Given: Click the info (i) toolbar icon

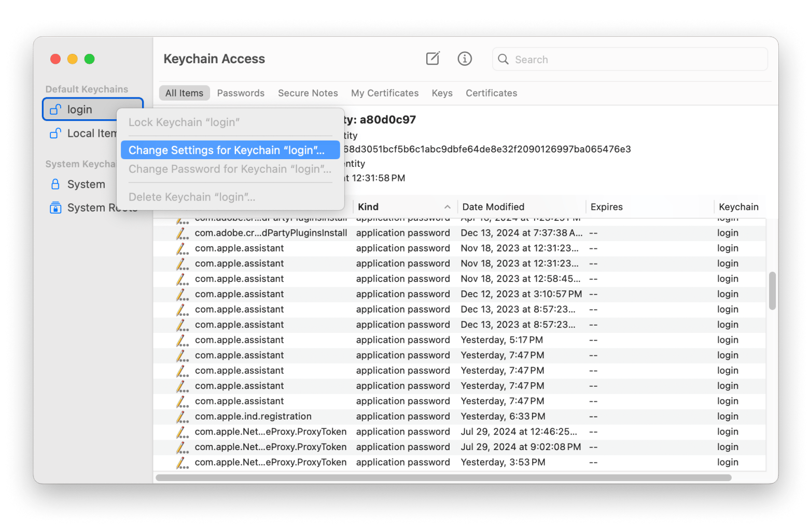Looking at the screenshot, I should [465, 59].
